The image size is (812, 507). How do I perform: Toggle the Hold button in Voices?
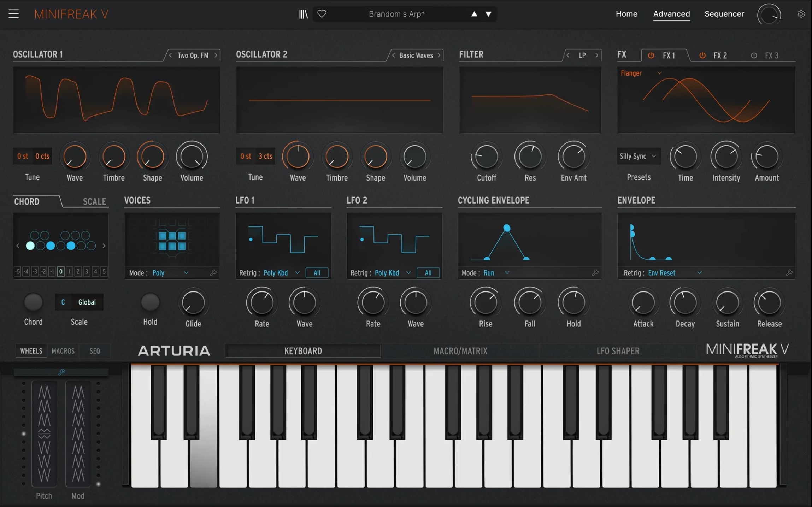click(x=150, y=302)
